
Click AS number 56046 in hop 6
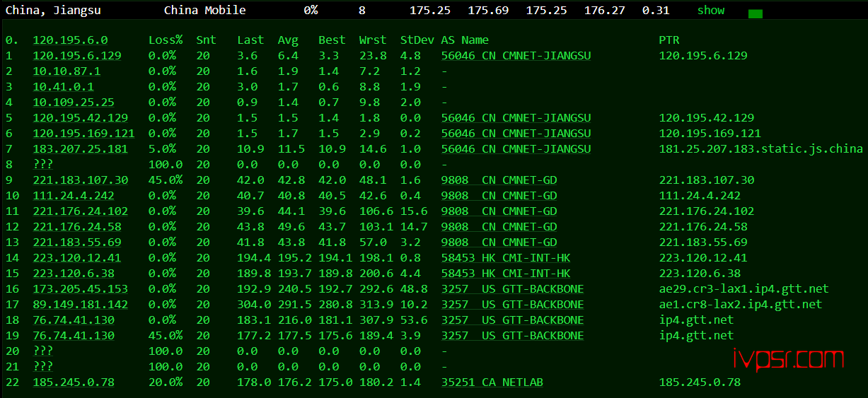tap(458, 134)
